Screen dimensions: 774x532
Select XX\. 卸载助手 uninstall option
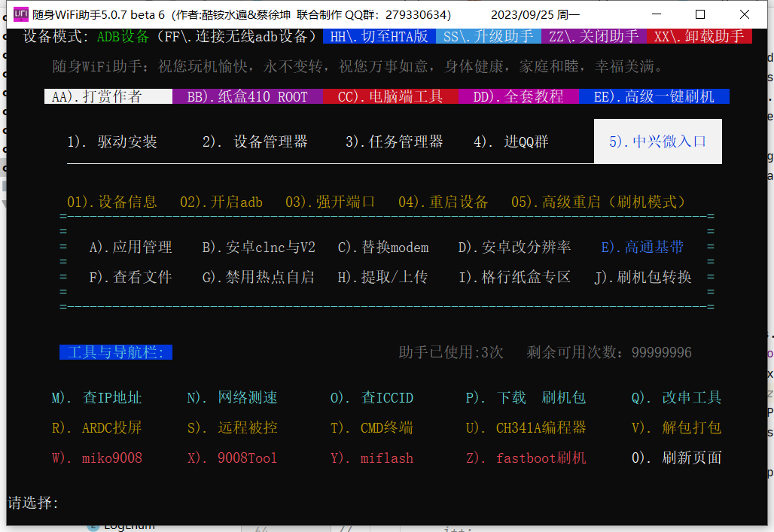tap(699, 37)
